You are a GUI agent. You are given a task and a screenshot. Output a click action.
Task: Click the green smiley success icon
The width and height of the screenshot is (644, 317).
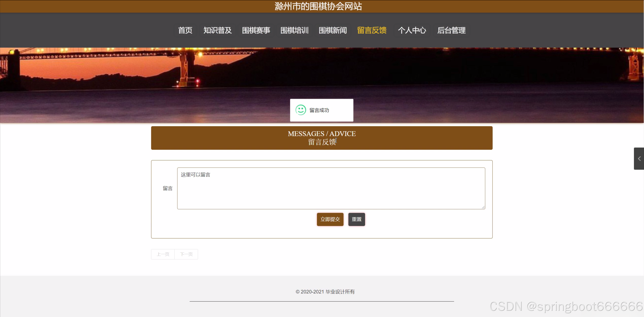point(301,110)
